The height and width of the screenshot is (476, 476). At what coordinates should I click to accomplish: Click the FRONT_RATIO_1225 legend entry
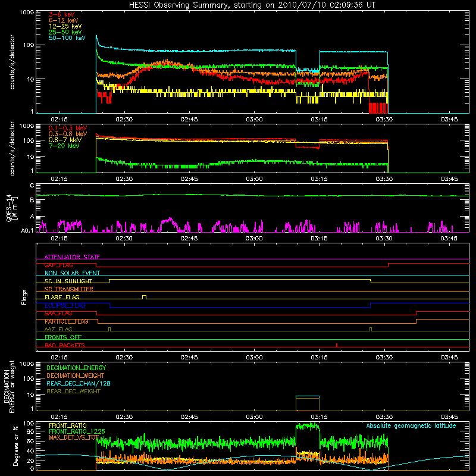77,431
